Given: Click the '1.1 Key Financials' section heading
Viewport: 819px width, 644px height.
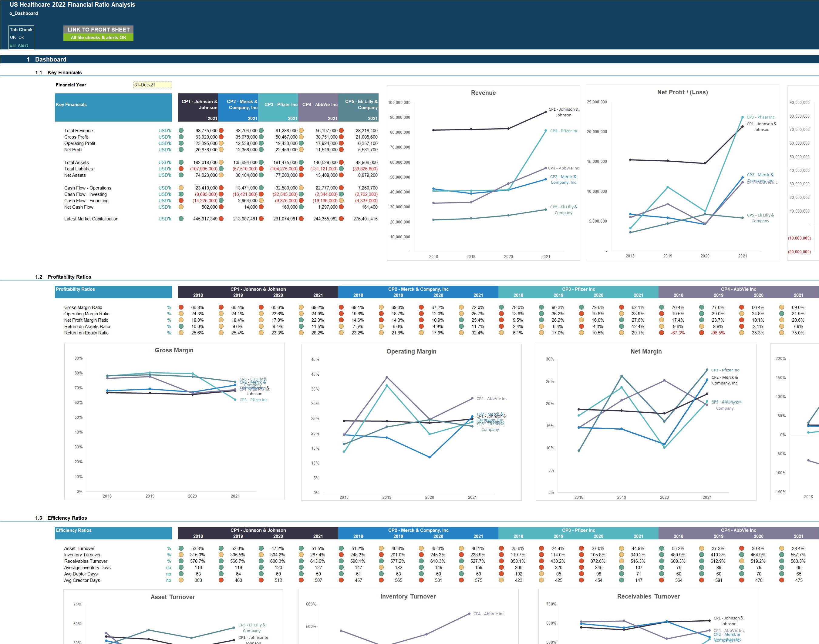Looking at the screenshot, I should point(59,72).
